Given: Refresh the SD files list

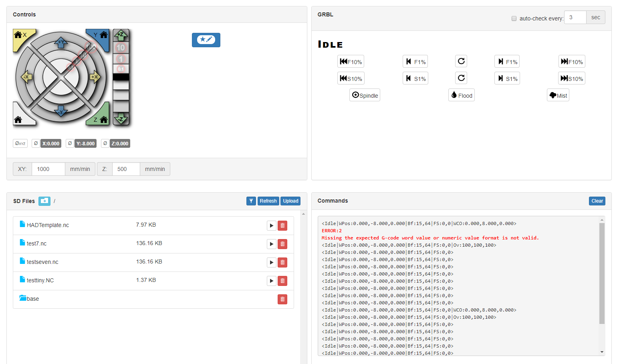Looking at the screenshot, I should click(x=268, y=201).
